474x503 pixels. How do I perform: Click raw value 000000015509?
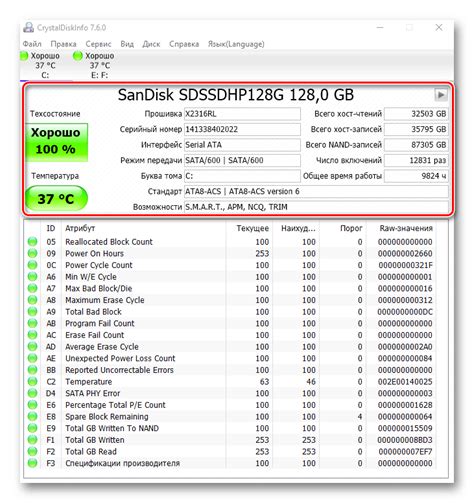(x=405, y=428)
